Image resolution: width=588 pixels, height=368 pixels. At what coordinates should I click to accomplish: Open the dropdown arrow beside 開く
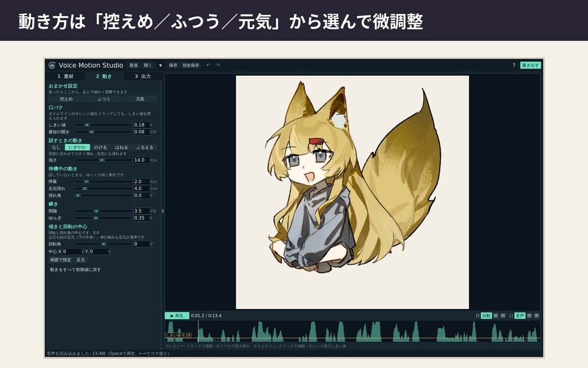pyautogui.click(x=161, y=66)
